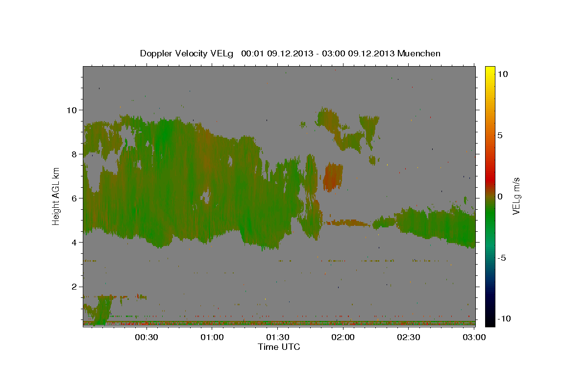Click the 'Height AGL km' y-axis label

coord(56,196)
